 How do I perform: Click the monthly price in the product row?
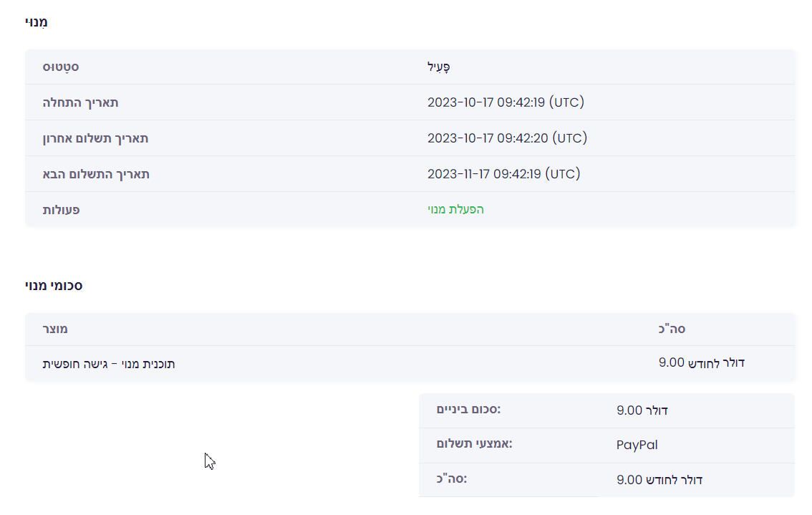(701, 363)
